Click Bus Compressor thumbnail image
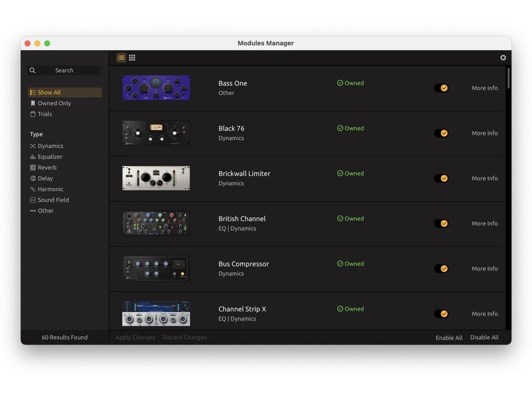 156,269
